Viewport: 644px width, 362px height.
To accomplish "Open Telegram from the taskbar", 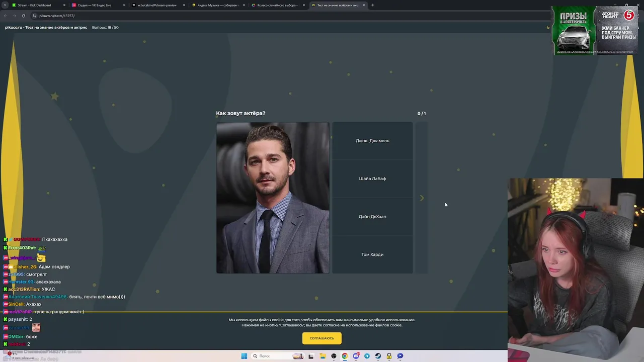I will coord(367,356).
